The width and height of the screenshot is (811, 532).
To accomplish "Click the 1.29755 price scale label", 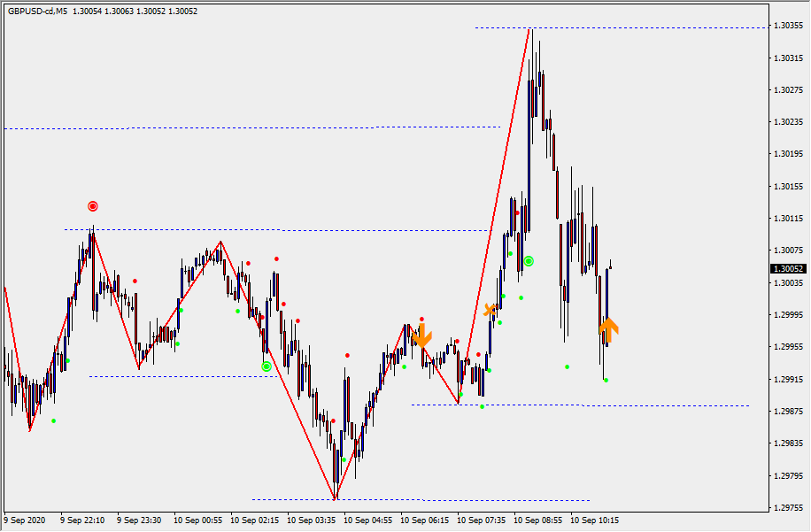I will coord(788,508).
